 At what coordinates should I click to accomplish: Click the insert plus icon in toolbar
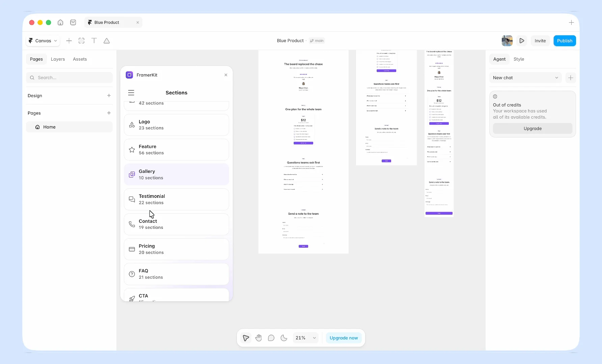[69, 41]
